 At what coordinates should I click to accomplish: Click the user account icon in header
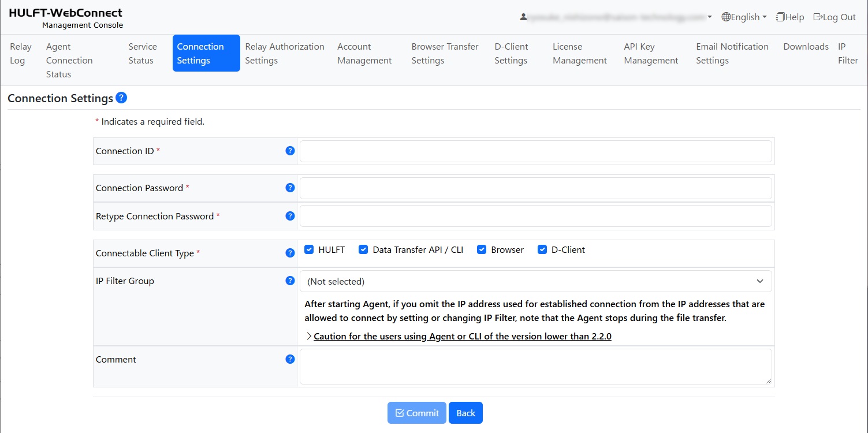pos(523,17)
